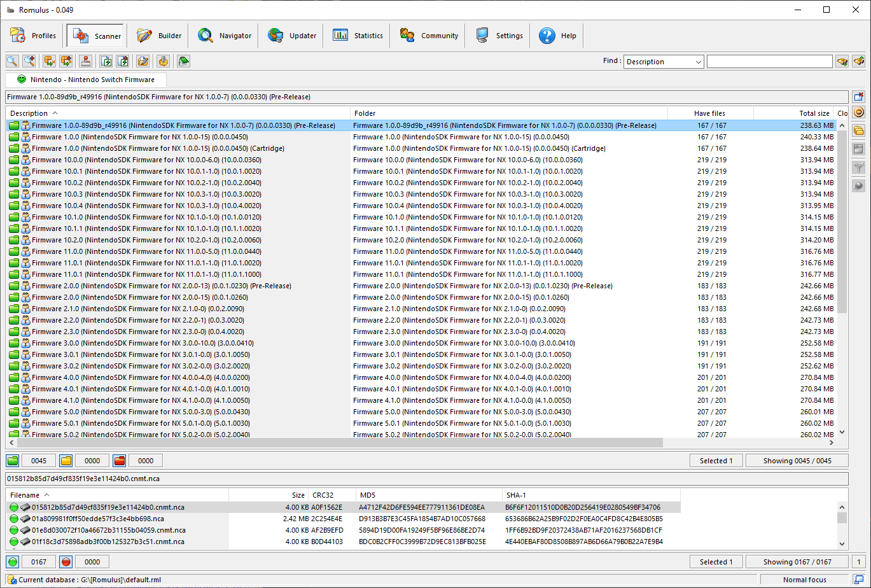The image size is (871, 588).
Task: Select file 01f18c3d75898adb3f00b125327b3c51.cnmt.nca
Action: pos(344,542)
